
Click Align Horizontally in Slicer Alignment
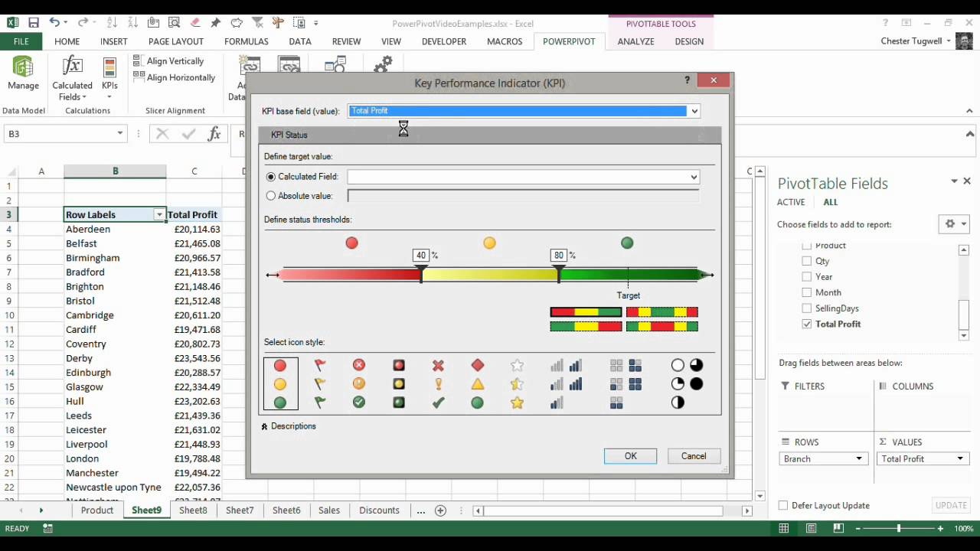175,77
